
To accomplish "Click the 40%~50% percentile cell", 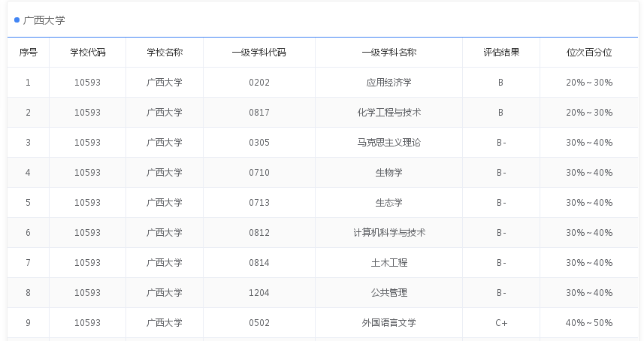I will tap(589, 322).
